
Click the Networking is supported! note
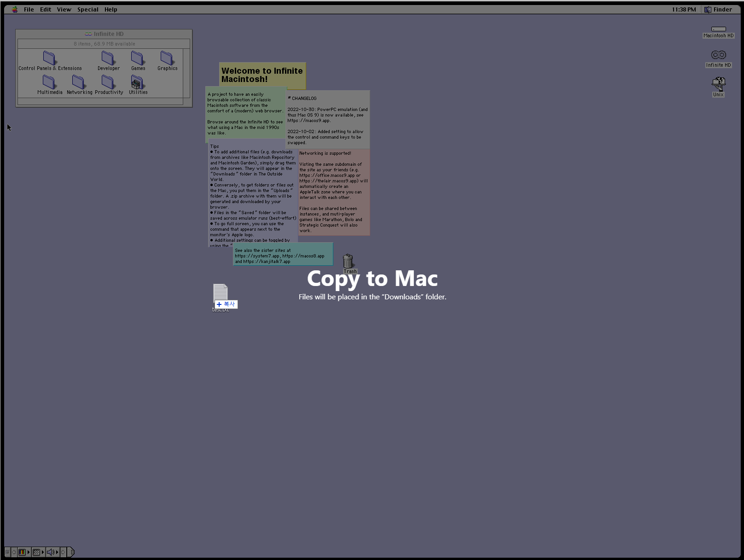coord(334,192)
